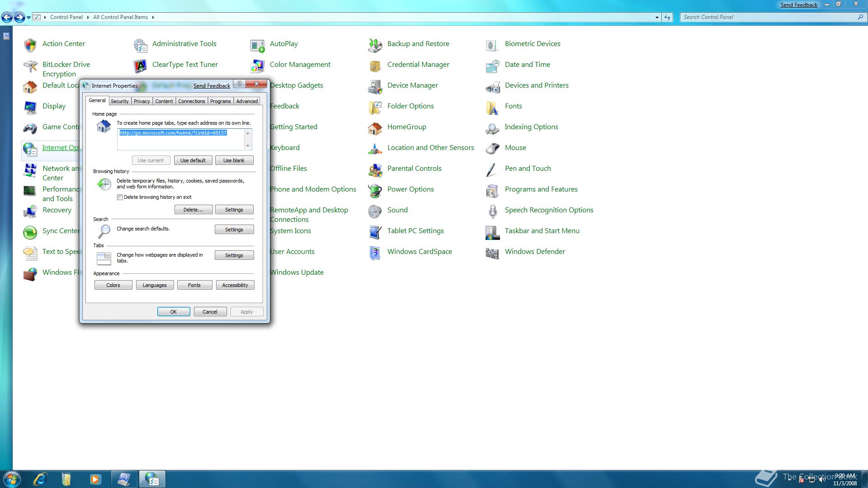Click the Languages button
Image resolution: width=868 pixels, height=488 pixels.
point(155,285)
